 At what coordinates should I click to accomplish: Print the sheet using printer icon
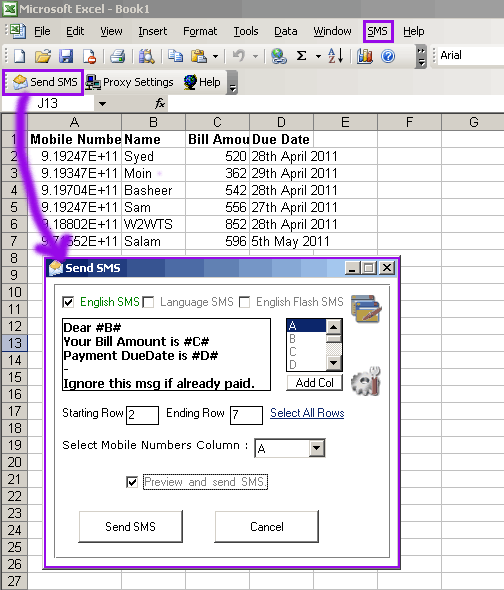pyautogui.click(x=117, y=56)
